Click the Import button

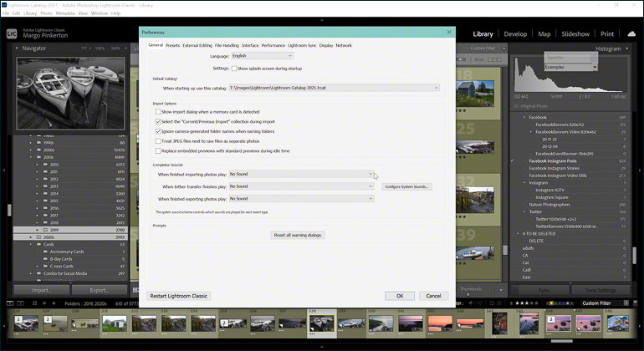(41, 290)
